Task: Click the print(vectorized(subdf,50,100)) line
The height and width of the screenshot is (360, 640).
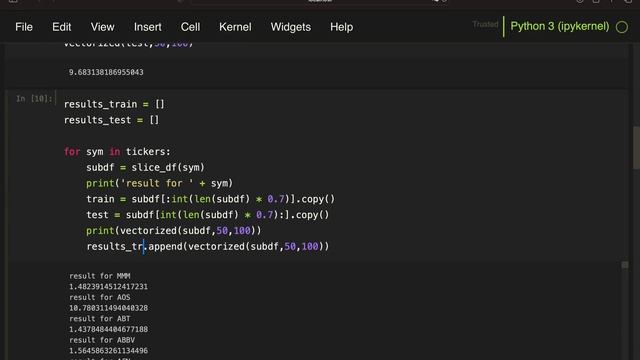Action: (x=173, y=231)
